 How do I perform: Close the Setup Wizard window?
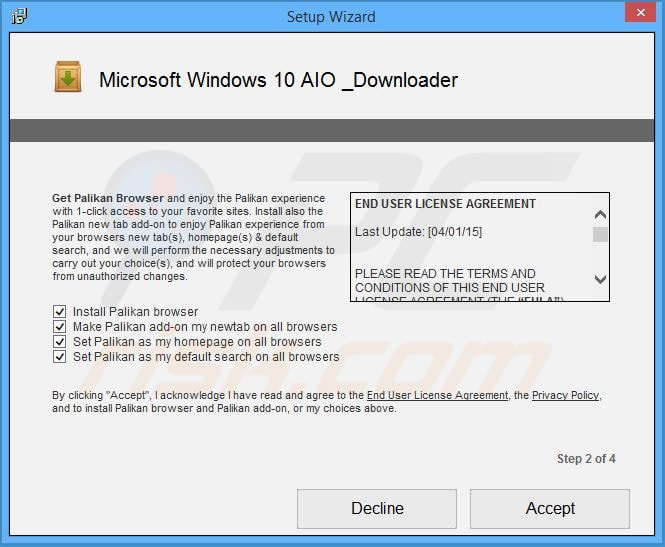pyautogui.click(x=641, y=13)
